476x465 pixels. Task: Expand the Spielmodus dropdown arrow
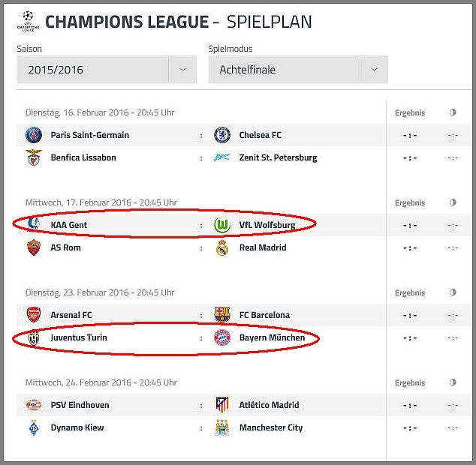(374, 70)
